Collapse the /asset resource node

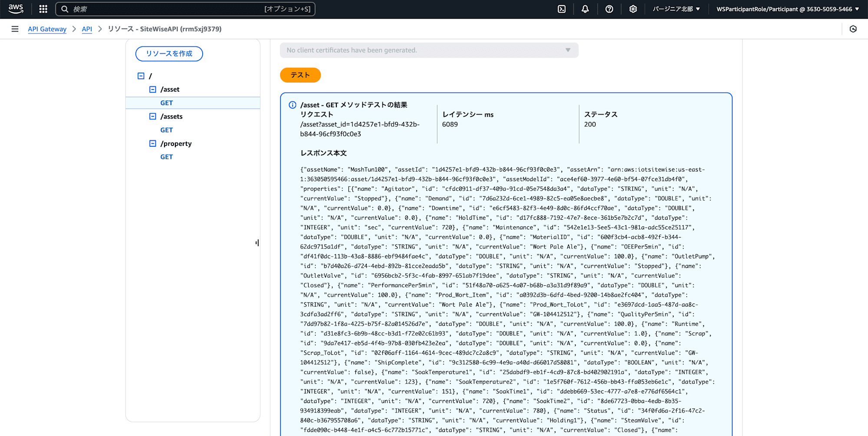pyautogui.click(x=153, y=89)
